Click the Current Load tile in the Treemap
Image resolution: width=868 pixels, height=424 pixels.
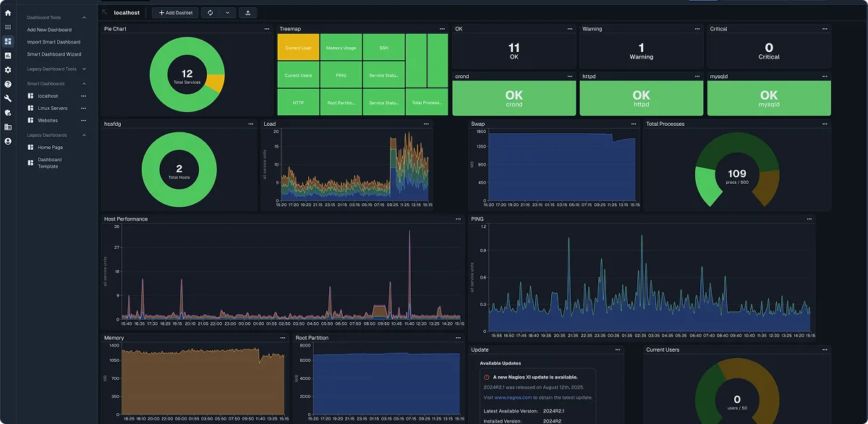coord(297,46)
